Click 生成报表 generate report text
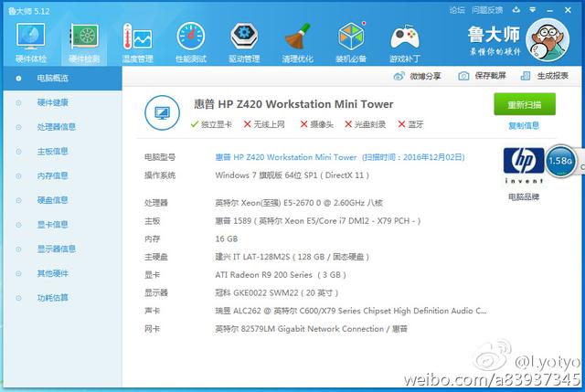 [x=552, y=76]
